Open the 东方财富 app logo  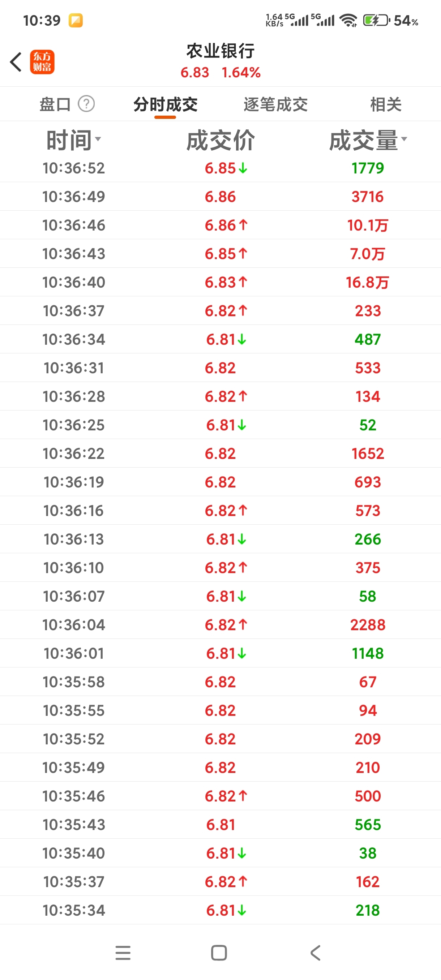click(42, 62)
